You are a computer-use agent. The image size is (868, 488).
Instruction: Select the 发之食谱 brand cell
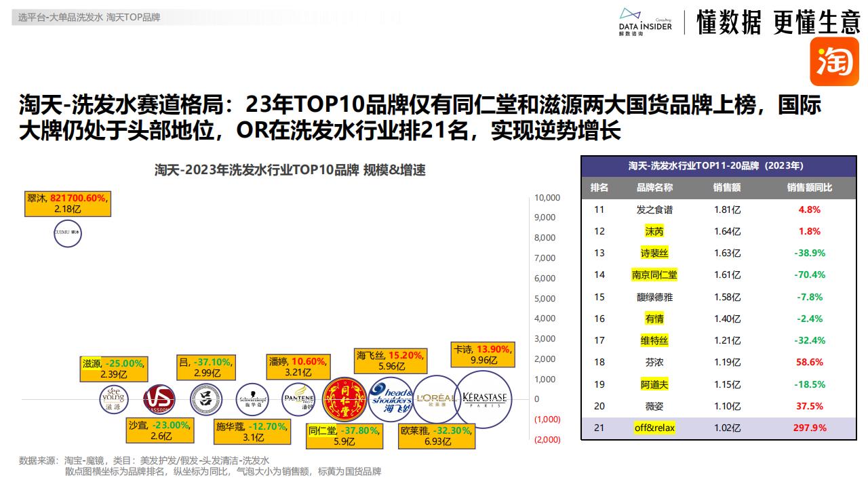click(x=654, y=209)
